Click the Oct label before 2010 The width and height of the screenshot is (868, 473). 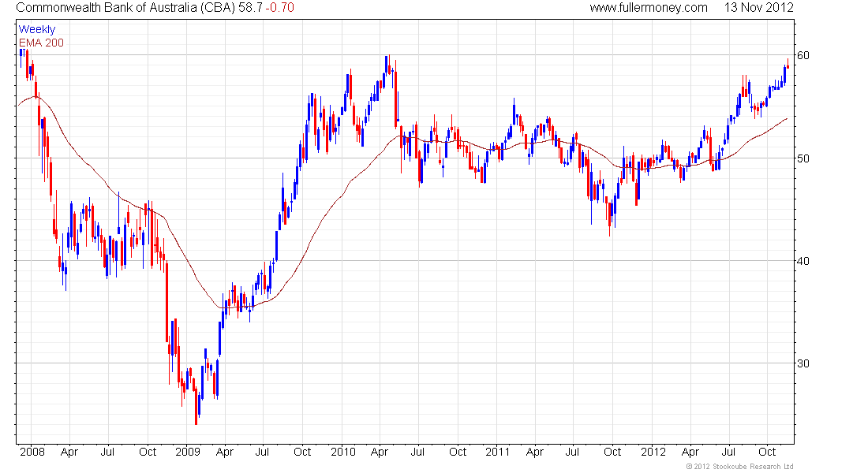click(x=302, y=452)
